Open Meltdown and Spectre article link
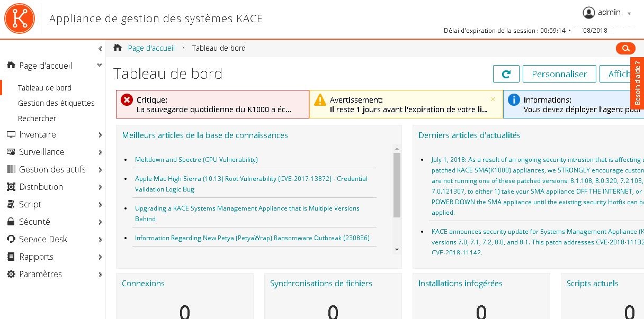 click(x=196, y=159)
